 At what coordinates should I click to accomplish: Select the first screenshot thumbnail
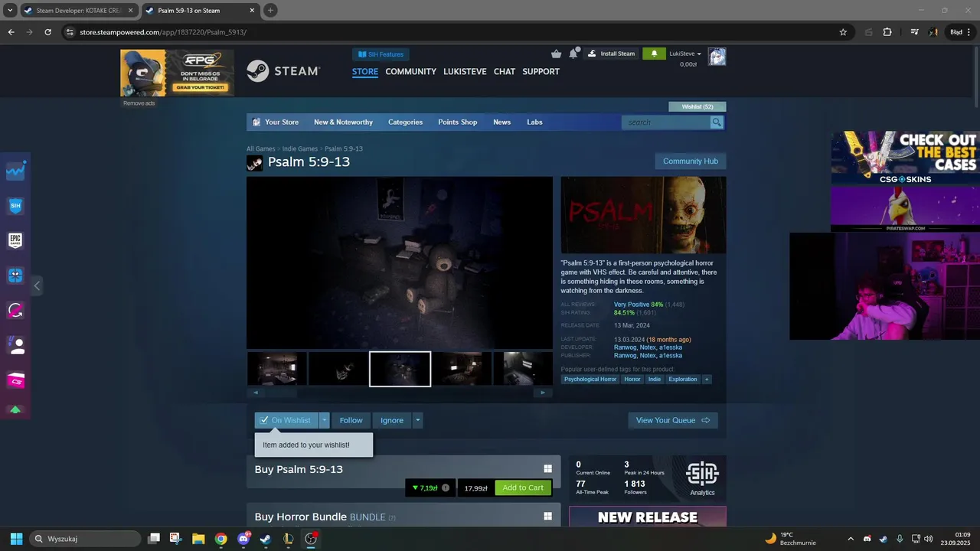tap(277, 369)
